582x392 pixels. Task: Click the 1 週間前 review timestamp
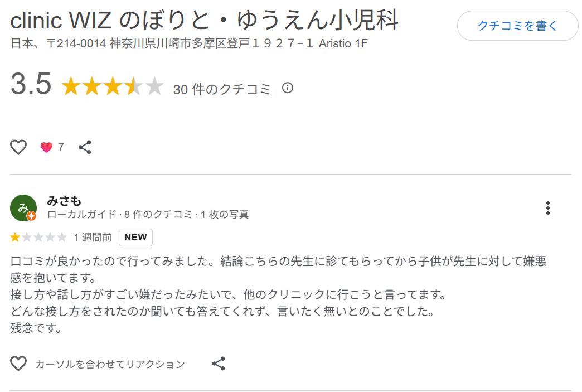(93, 237)
